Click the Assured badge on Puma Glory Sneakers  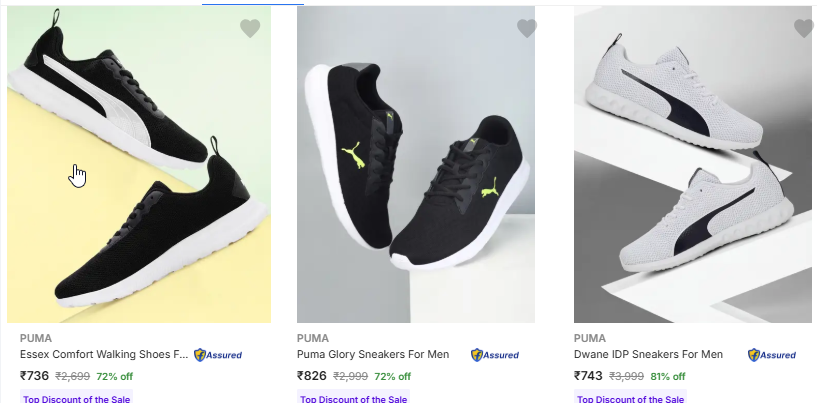point(495,355)
